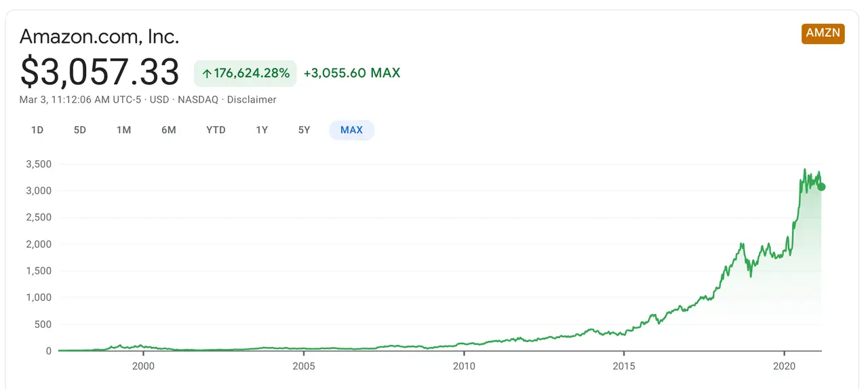Switch to the 1M range

click(x=123, y=130)
